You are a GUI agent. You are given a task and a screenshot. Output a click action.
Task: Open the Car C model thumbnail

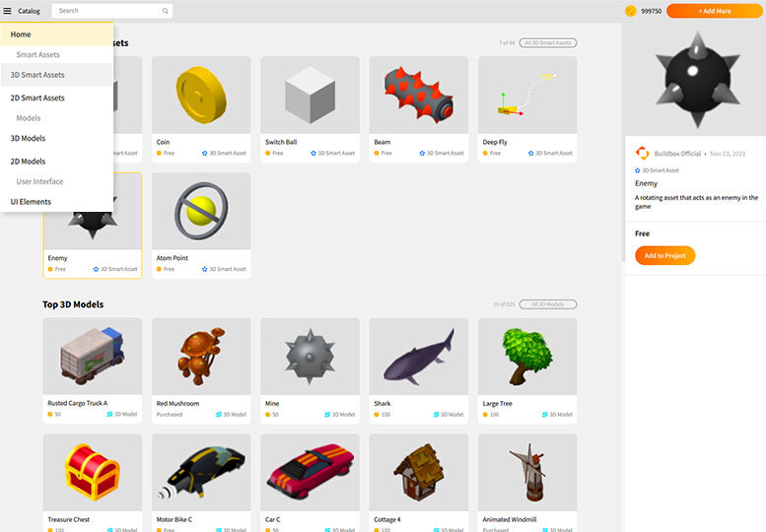point(311,473)
